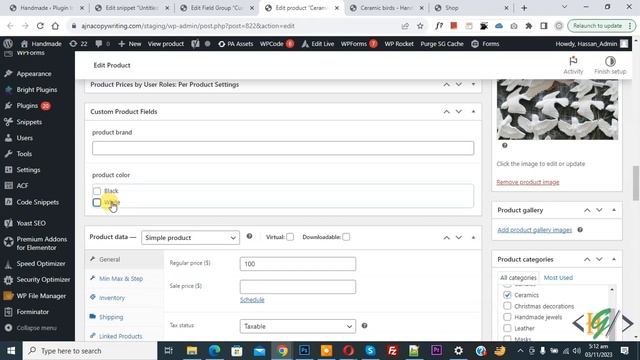Open WP File Manager in the sidebar
The height and width of the screenshot is (360, 640).
(x=41, y=296)
